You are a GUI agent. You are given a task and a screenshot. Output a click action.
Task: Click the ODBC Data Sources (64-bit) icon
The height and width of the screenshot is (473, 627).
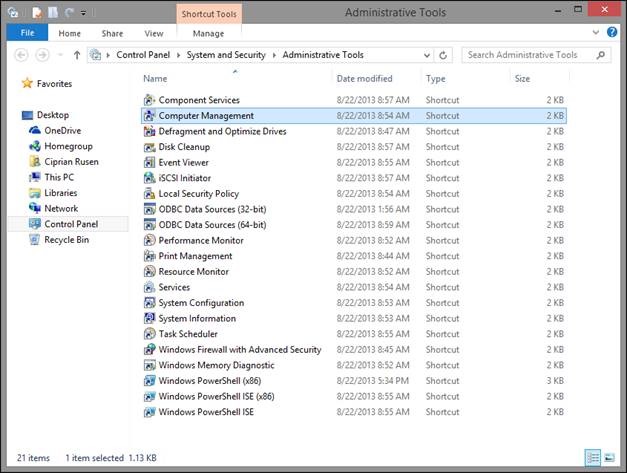point(150,225)
